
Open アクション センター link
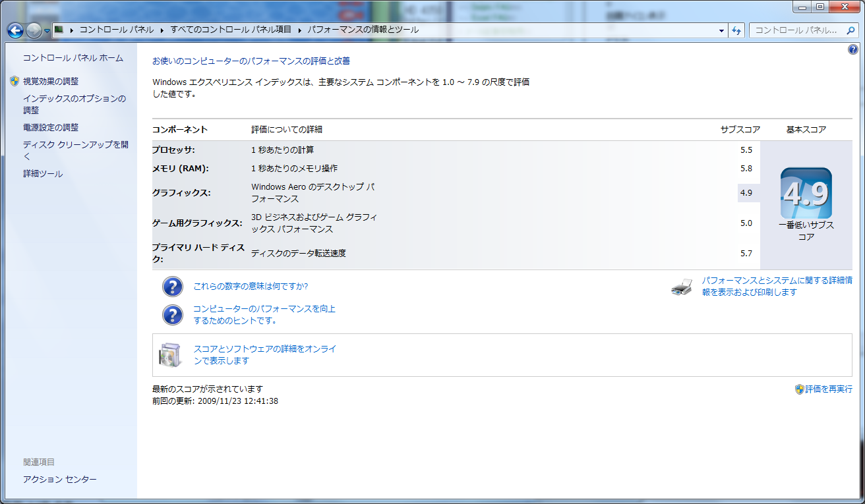pos(60,480)
